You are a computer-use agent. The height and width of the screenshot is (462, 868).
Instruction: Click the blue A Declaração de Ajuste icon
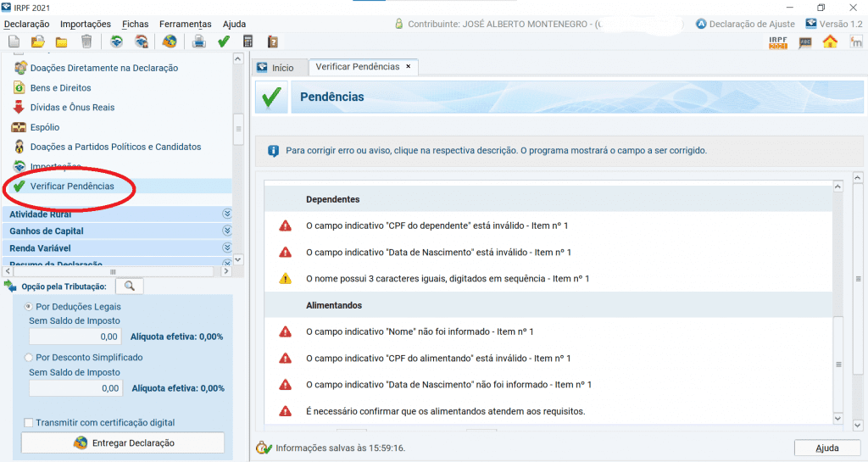click(x=701, y=24)
